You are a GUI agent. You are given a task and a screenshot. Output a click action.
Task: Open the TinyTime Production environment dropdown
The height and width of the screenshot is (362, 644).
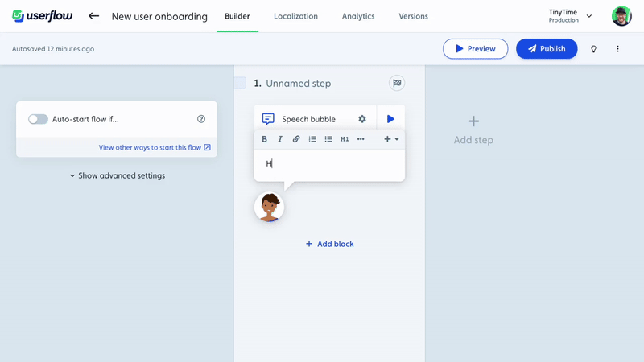point(570,16)
